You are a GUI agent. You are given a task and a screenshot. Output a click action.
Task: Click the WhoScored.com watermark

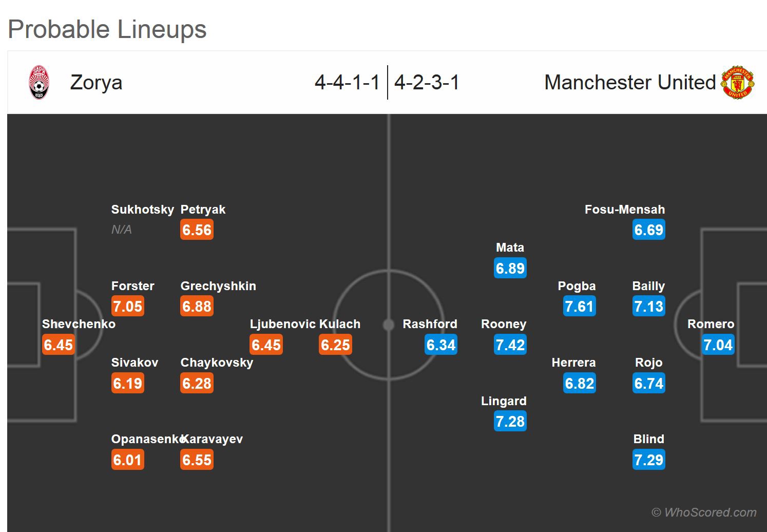point(704,512)
